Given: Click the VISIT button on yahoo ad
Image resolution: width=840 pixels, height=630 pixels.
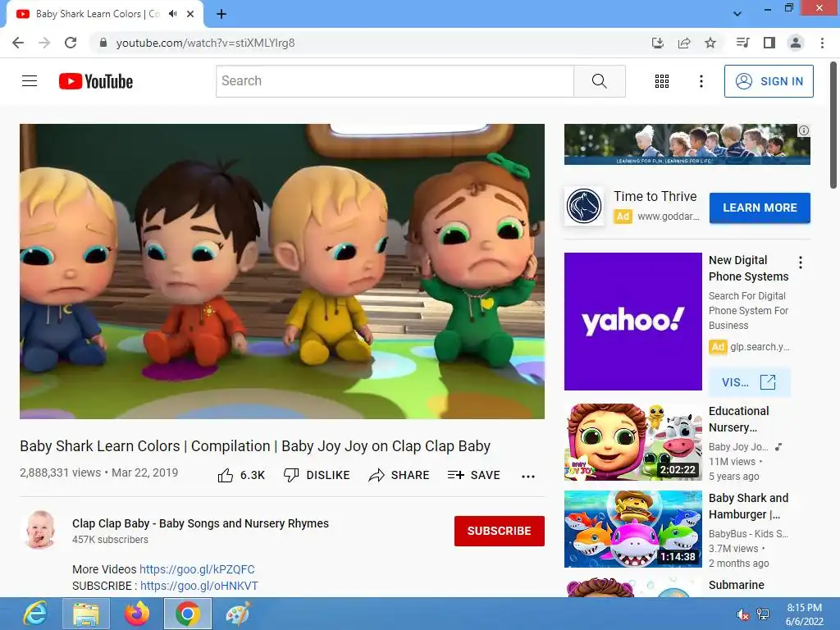Looking at the screenshot, I should click(749, 382).
